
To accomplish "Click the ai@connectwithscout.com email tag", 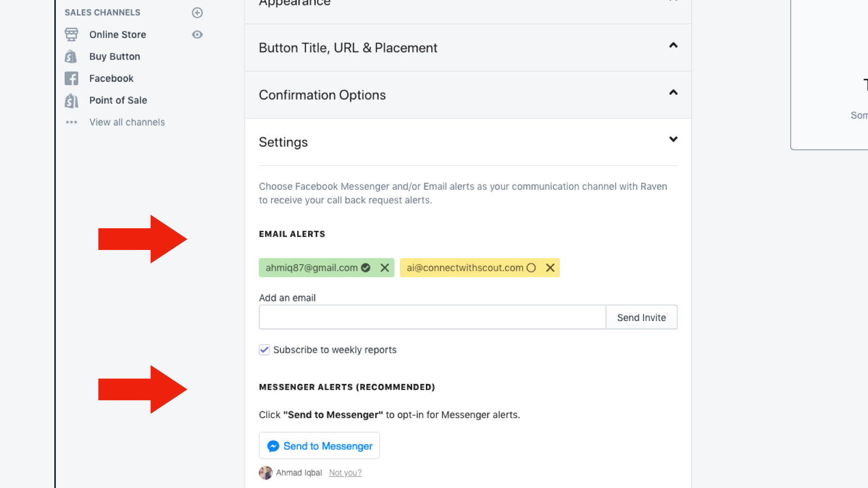I will (480, 268).
